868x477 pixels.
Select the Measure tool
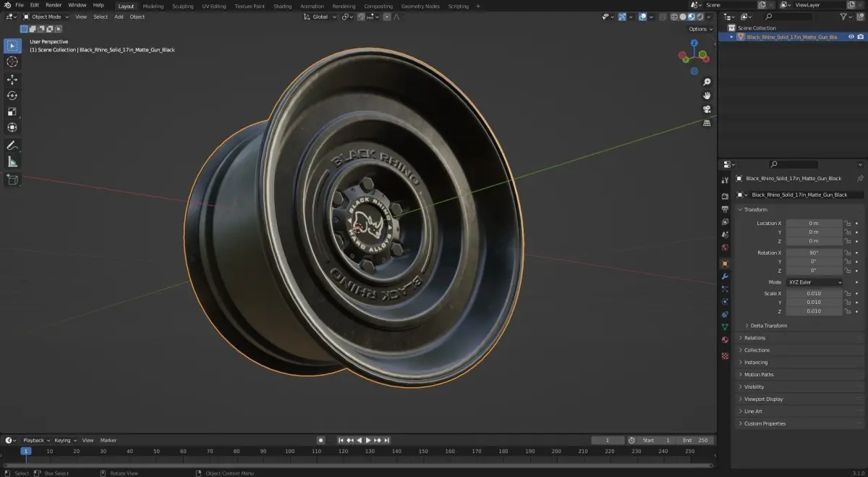click(x=12, y=162)
